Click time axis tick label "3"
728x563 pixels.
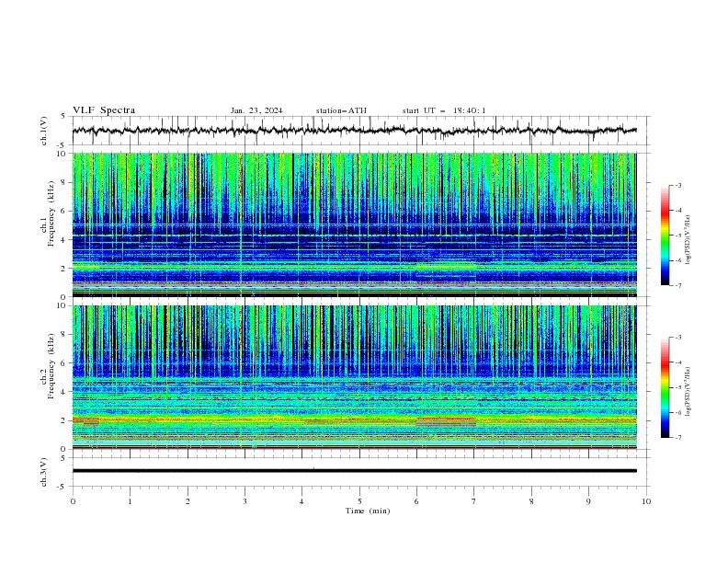(245, 501)
